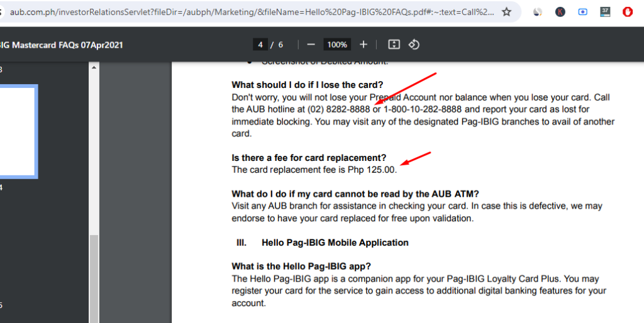Click the line starting 'immediate blocking. You may visit'
The width and height of the screenshot is (644, 323).
(423, 122)
